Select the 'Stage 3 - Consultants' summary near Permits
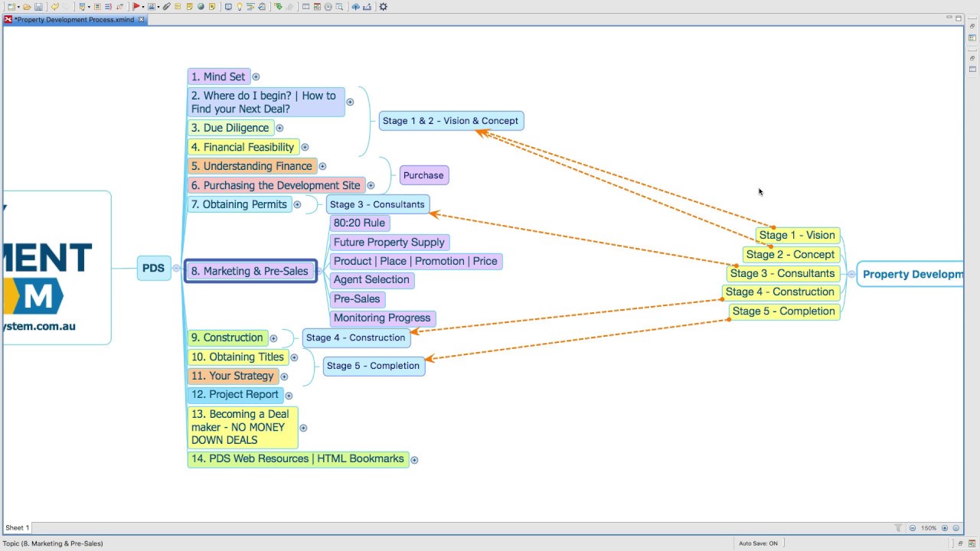 377,204
